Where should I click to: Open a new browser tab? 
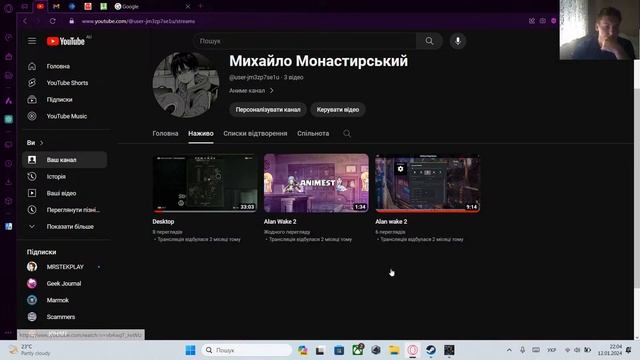pos(200,6)
